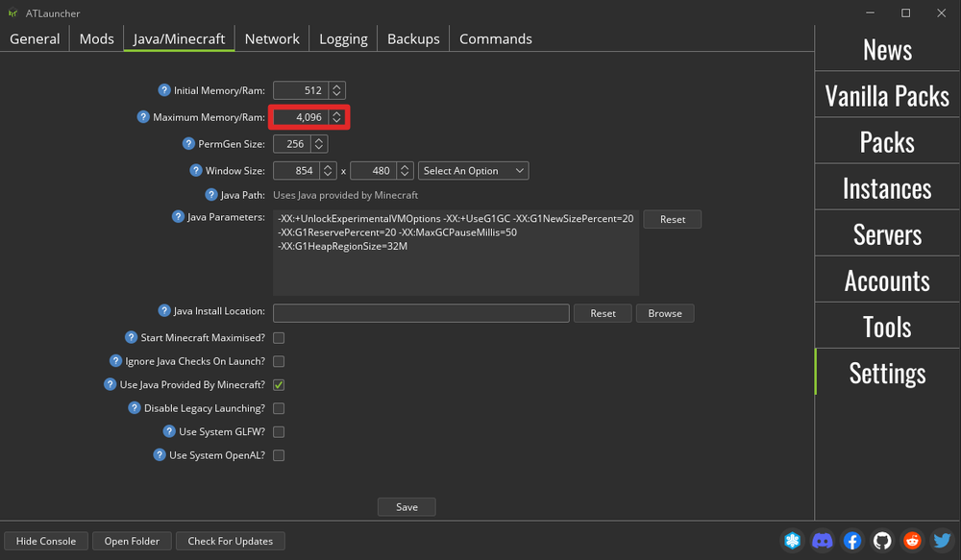The width and height of the screenshot is (961, 560).
Task: Click Browse for Java Install Location
Action: 664,313
